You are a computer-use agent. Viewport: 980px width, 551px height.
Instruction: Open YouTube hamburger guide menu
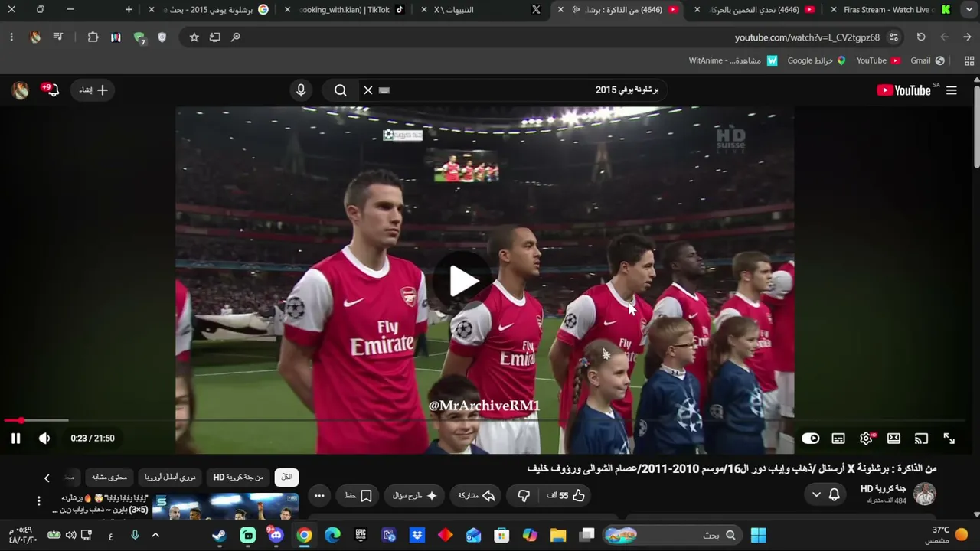pyautogui.click(x=952, y=90)
